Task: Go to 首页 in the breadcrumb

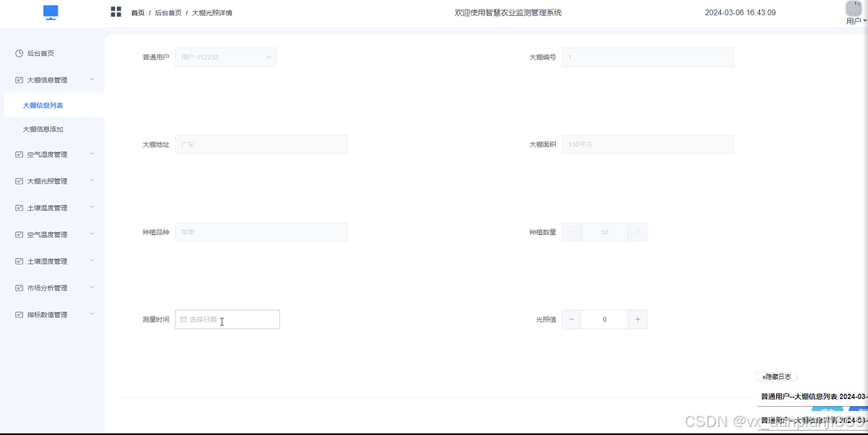Action: [x=138, y=13]
